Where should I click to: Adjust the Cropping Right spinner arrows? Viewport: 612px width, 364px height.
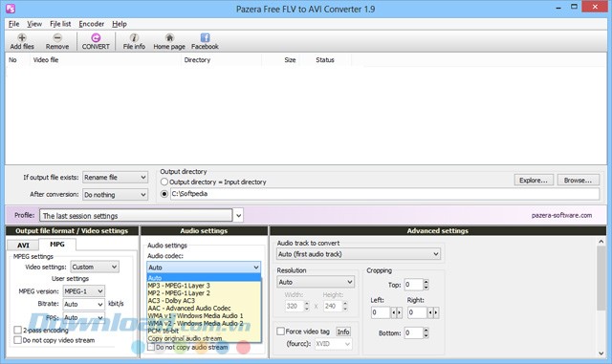[x=433, y=312]
